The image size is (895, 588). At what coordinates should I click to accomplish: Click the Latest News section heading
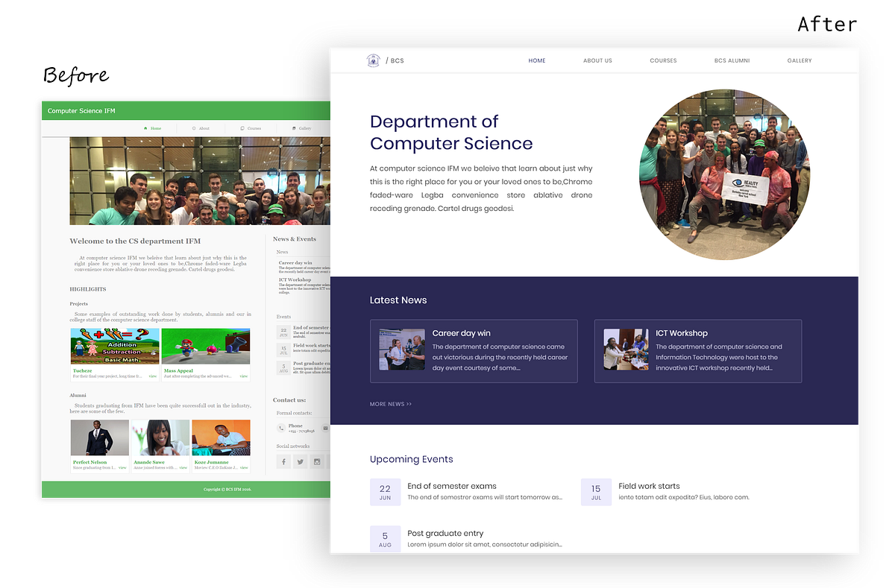[x=398, y=300]
